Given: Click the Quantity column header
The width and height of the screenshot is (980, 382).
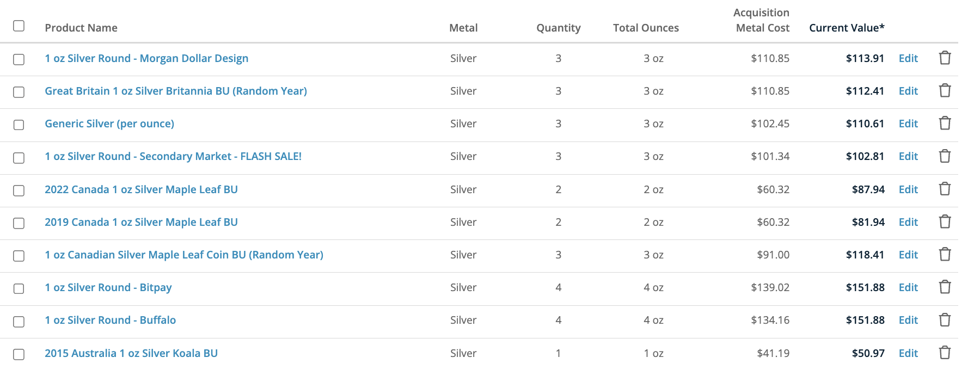Looking at the screenshot, I should (x=559, y=28).
